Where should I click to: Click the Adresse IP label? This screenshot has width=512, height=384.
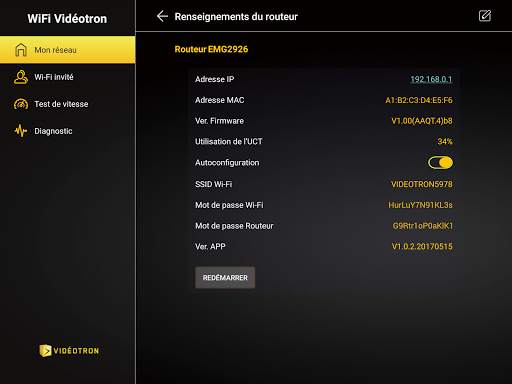[215, 79]
